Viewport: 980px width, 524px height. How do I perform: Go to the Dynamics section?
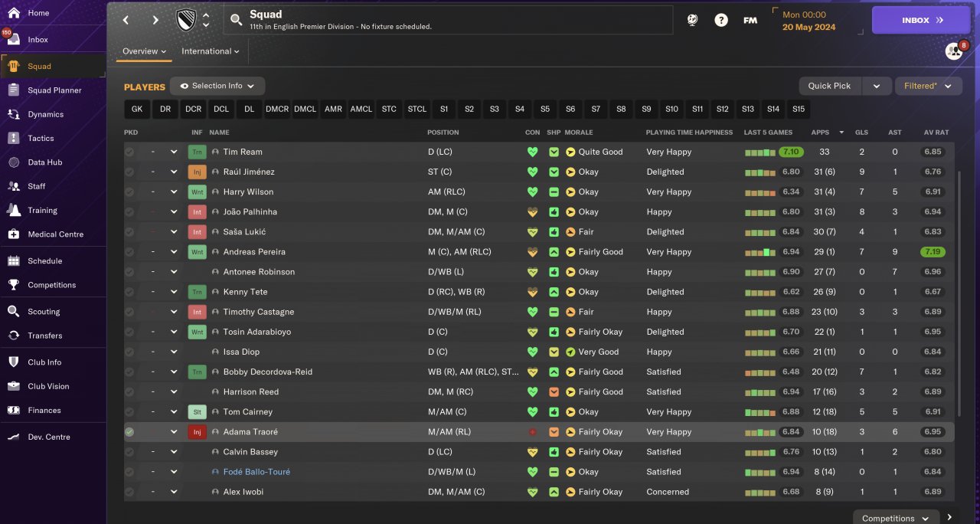tap(46, 114)
